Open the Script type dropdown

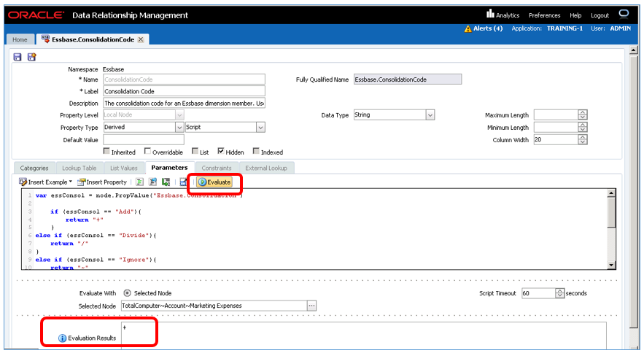260,128
